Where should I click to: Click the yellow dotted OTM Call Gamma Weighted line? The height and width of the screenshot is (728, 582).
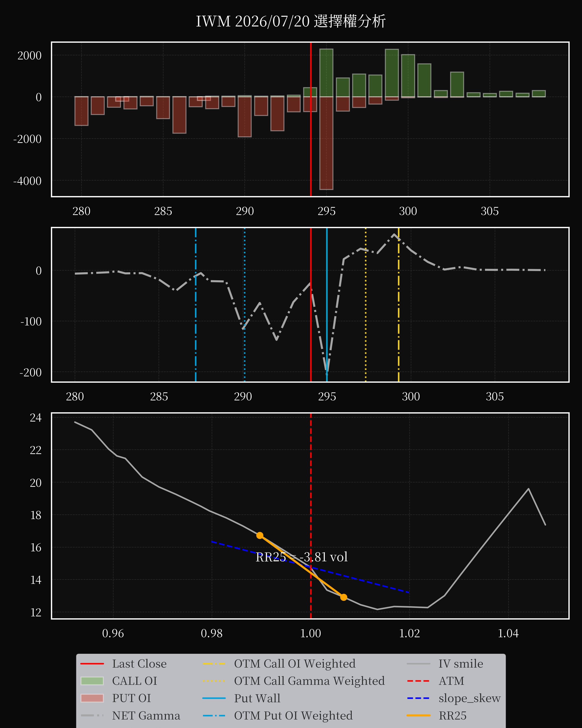point(366,305)
